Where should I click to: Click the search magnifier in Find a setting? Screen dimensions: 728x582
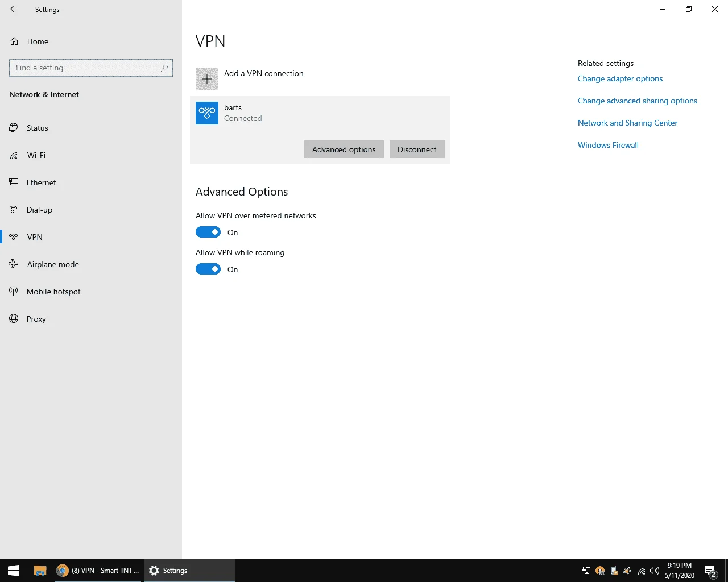point(164,68)
